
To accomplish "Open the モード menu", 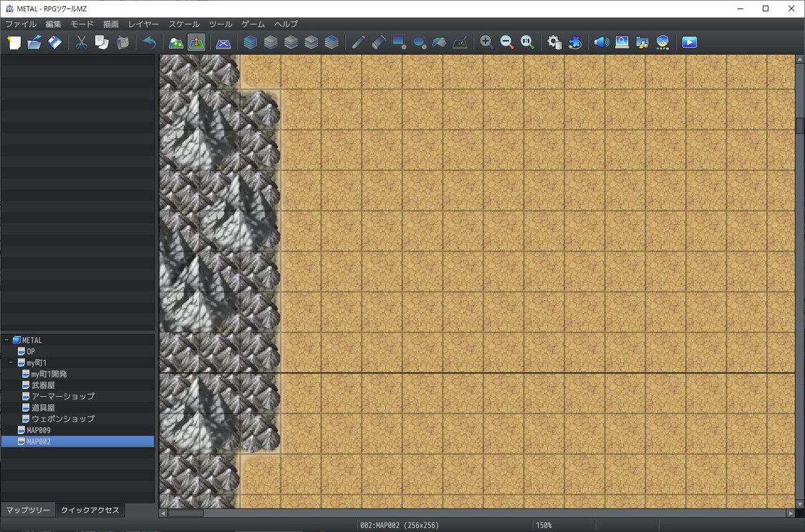I will click(82, 24).
